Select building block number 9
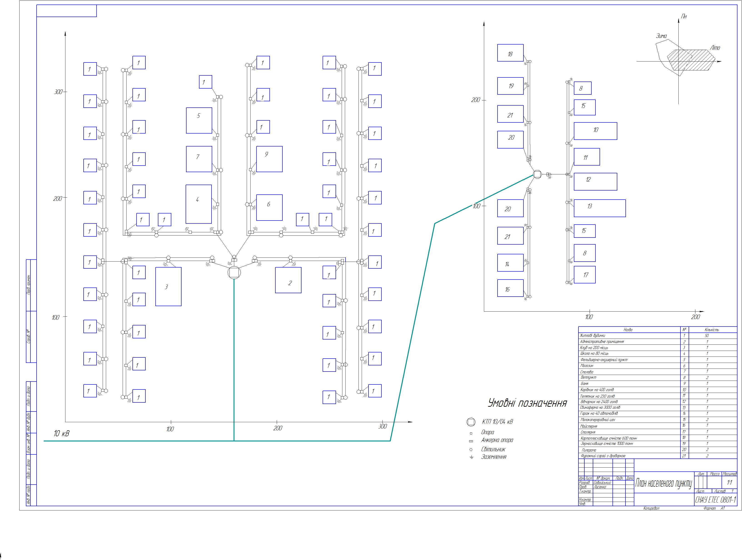742x560 pixels. coord(269,159)
